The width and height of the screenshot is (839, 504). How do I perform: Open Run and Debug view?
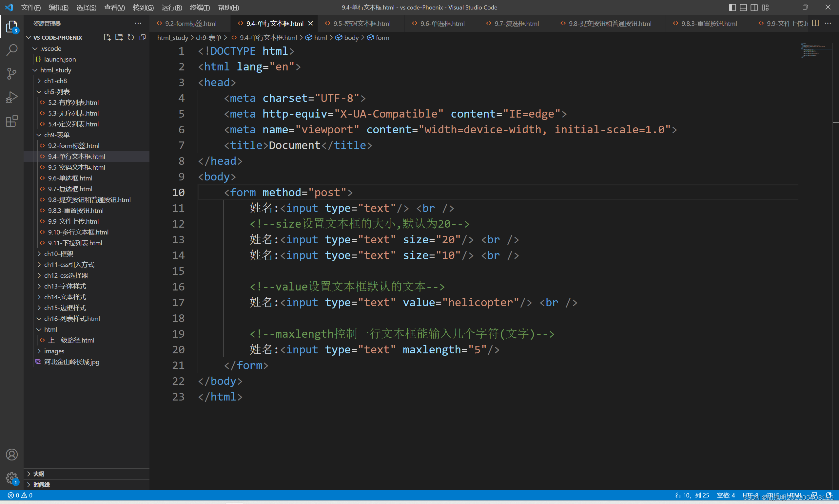coord(11,97)
